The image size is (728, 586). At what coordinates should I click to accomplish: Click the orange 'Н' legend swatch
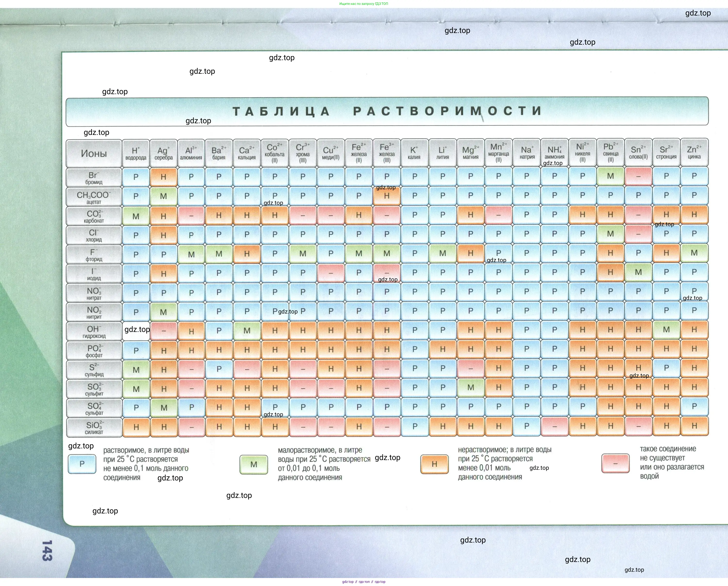click(x=434, y=464)
